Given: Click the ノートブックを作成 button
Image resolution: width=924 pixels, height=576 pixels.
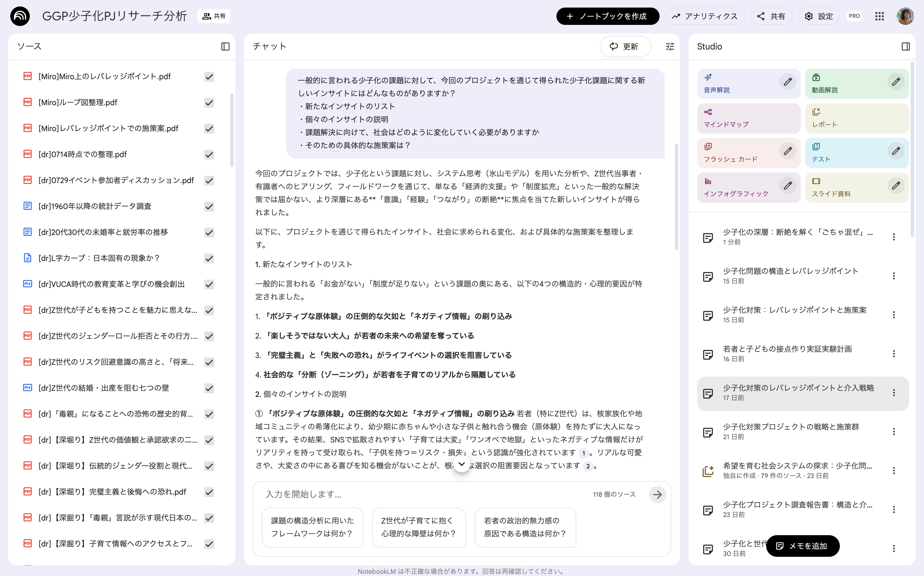Looking at the screenshot, I should pyautogui.click(x=607, y=16).
